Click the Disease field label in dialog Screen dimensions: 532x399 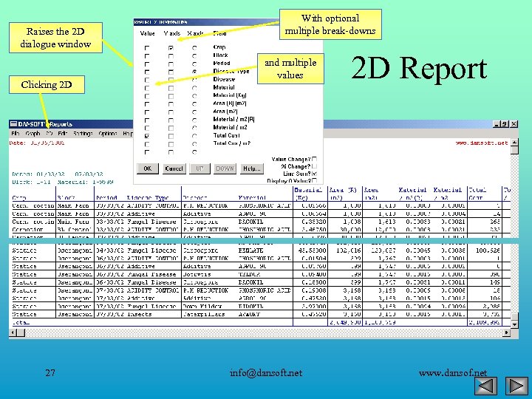pyautogui.click(x=224, y=79)
